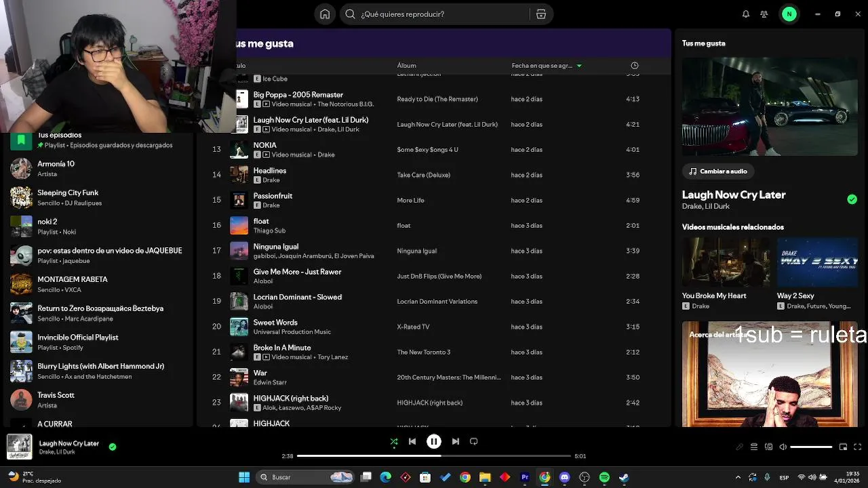The image size is (868, 488).
Task: Click the duration clock column header
Action: [635, 66]
